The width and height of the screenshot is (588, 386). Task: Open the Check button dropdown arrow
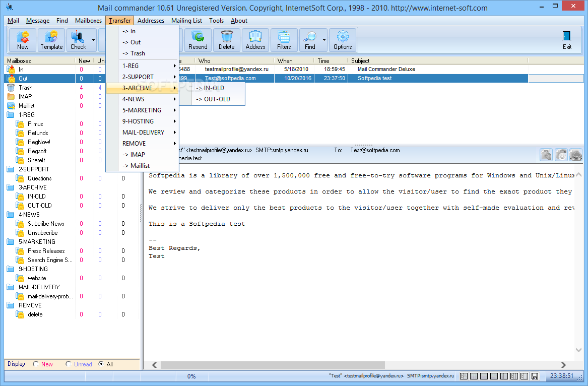pos(93,40)
